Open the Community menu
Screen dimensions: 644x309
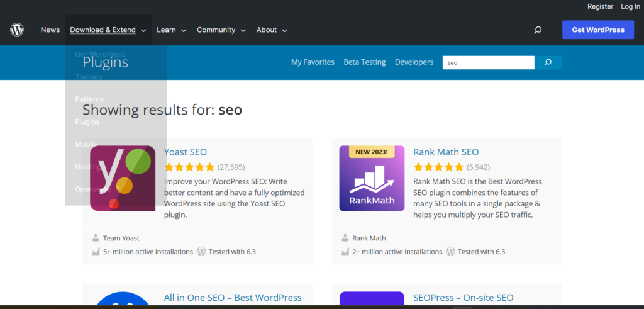(216, 30)
